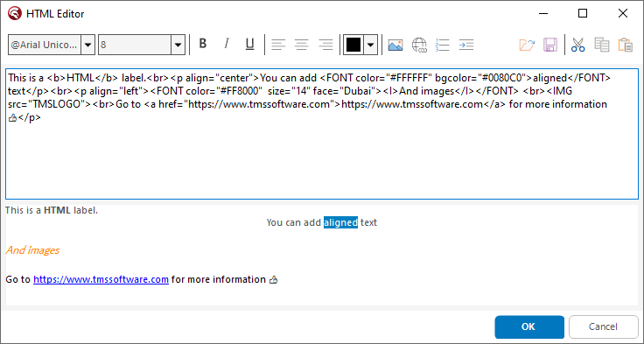Align text right
This screenshot has height=344, width=644.
tap(325, 45)
